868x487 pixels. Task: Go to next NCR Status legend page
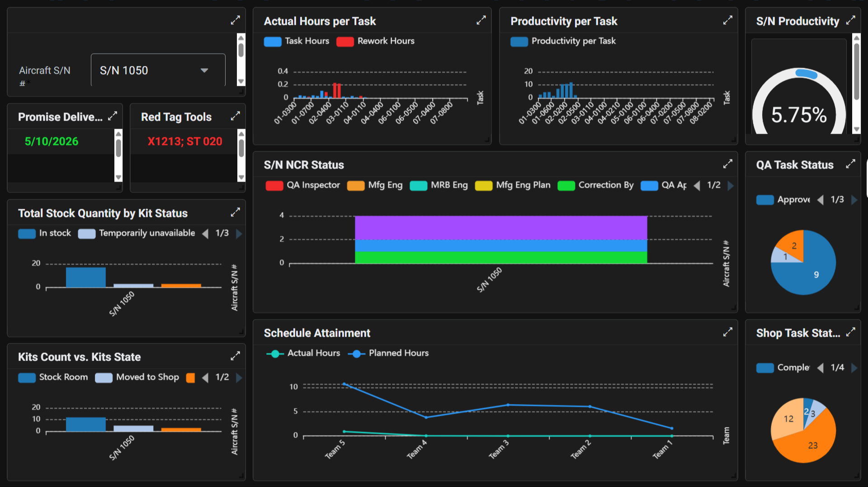coord(731,186)
